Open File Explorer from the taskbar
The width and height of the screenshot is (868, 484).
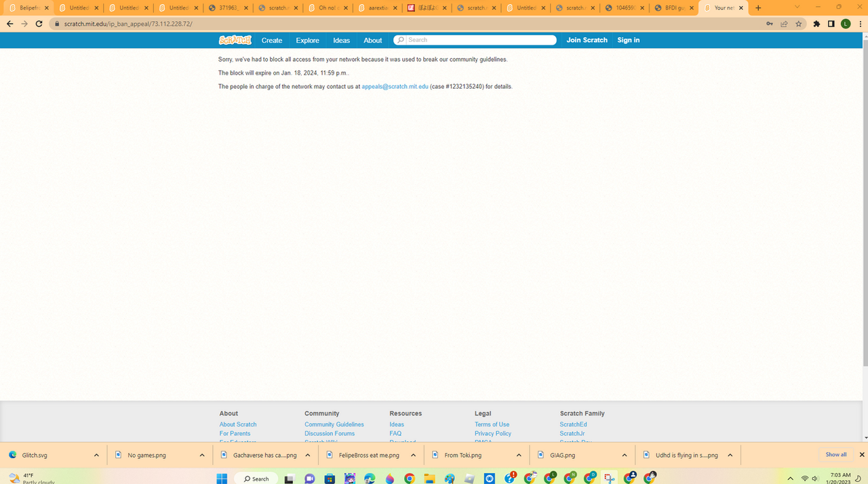(429, 479)
